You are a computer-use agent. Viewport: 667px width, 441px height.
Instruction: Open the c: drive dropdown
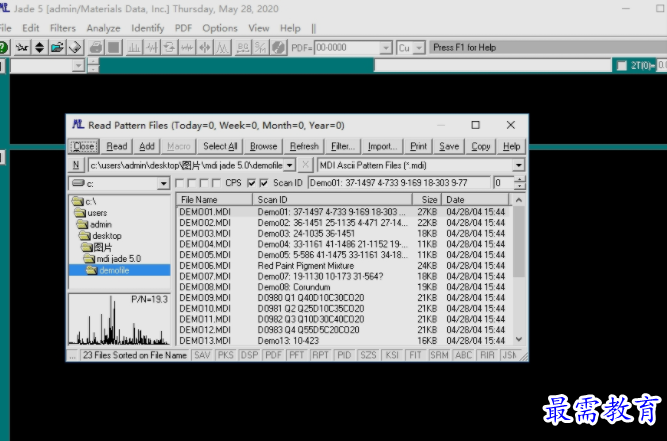(162, 183)
